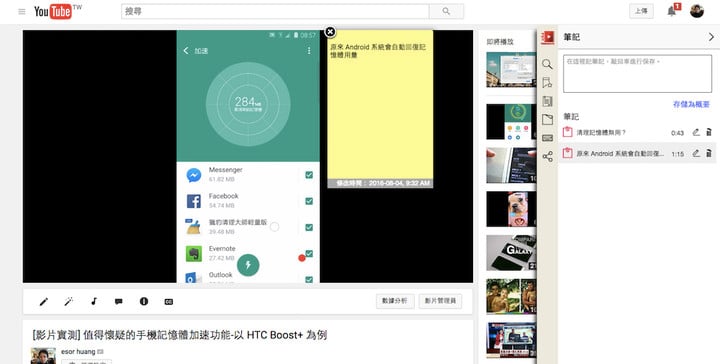Open the note 清理記憶體無用？

click(x=601, y=133)
